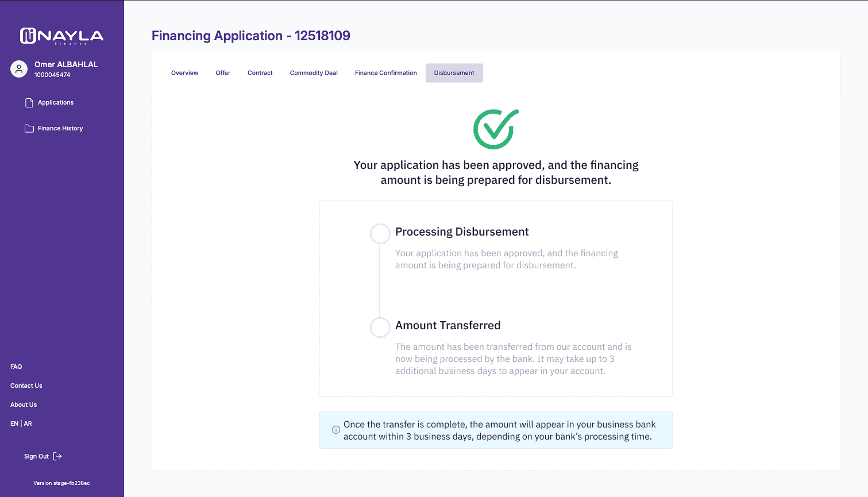Open the FAQ link
This screenshot has height=497, width=868.
click(x=16, y=367)
